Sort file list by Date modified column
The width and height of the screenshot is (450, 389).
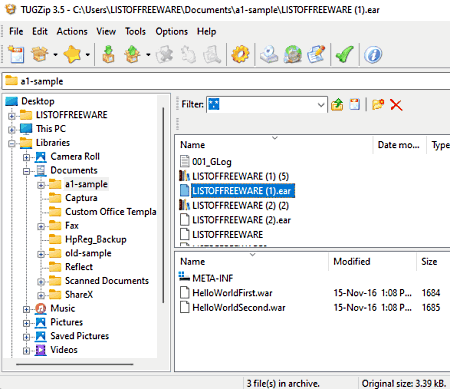tap(399, 145)
